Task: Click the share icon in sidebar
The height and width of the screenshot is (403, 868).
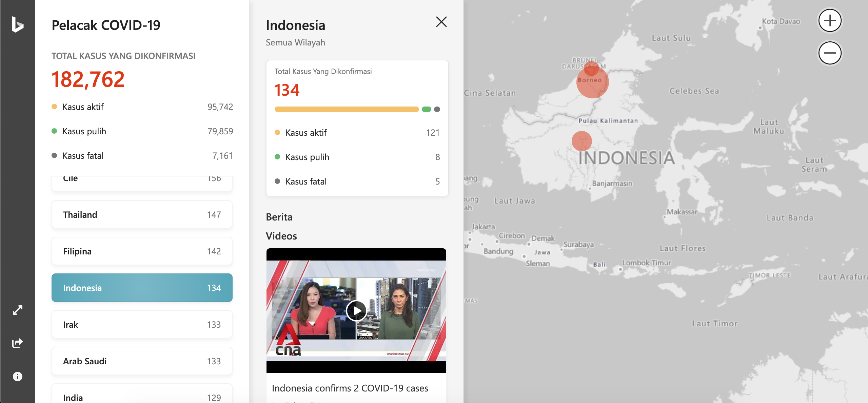Action: pos(17,343)
